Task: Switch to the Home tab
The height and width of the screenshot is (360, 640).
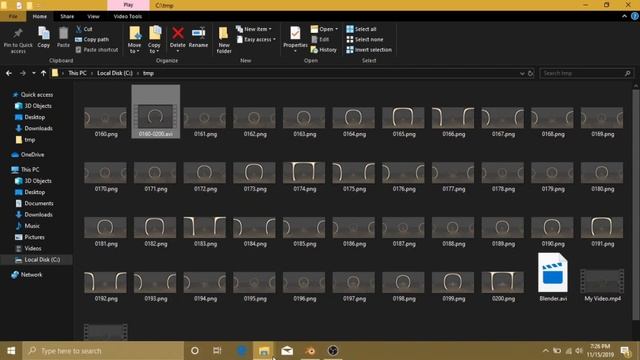Action: pyautogui.click(x=40, y=16)
